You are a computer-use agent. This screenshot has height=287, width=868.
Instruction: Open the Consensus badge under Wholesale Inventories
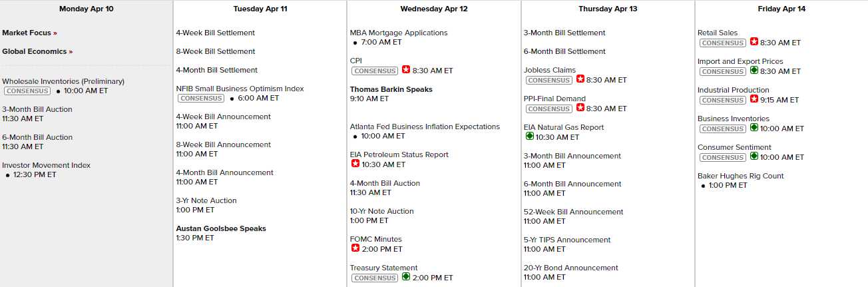click(27, 91)
